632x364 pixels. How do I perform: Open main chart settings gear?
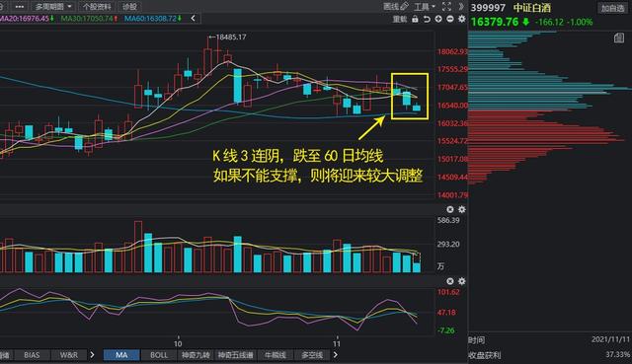[x=462, y=19]
